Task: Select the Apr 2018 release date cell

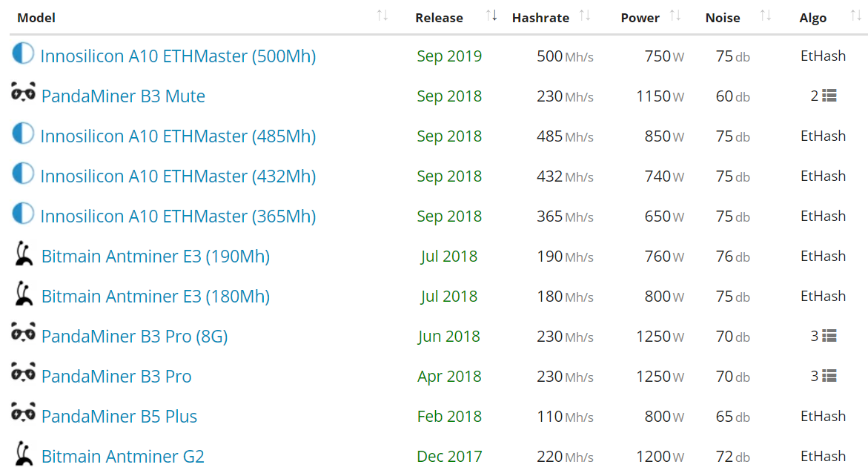Action: pos(449,376)
